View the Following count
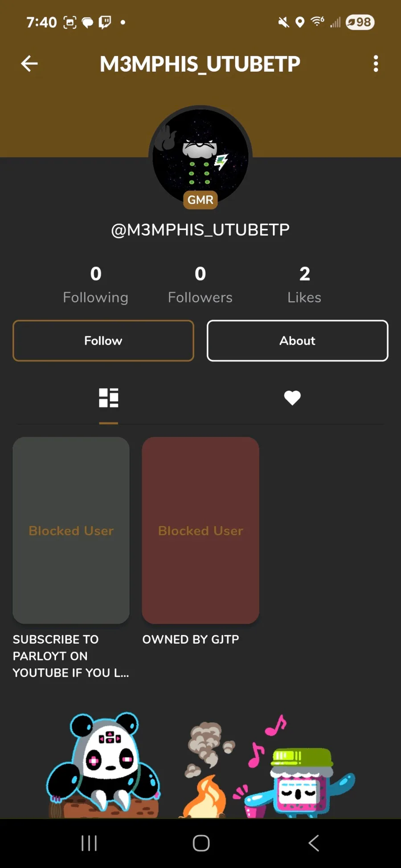This screenshot has height=868, width=401. pyautogui.click(x=96, y=285)
